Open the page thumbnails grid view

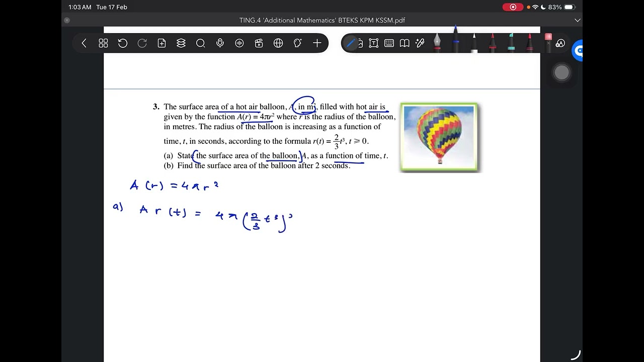(x=103, y=43)
